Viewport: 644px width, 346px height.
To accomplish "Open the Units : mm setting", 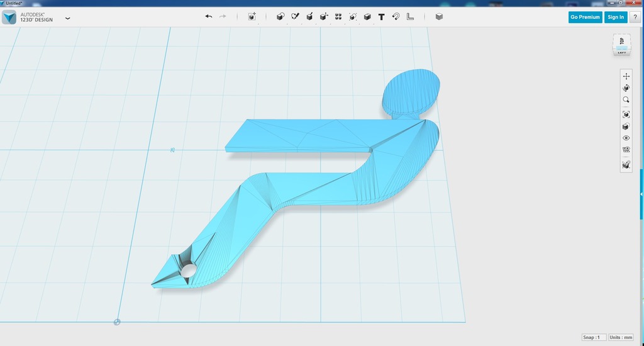I will point(621,338).
